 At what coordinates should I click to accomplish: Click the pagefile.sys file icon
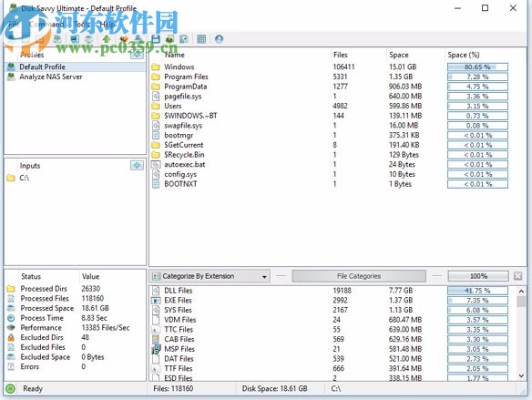pyautogui.click(x=156, y=97)
